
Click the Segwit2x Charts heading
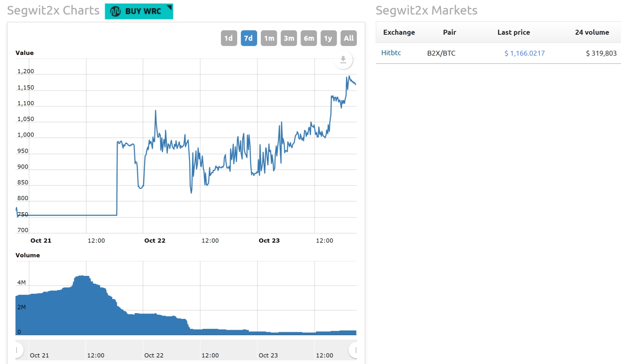(53, 10)
